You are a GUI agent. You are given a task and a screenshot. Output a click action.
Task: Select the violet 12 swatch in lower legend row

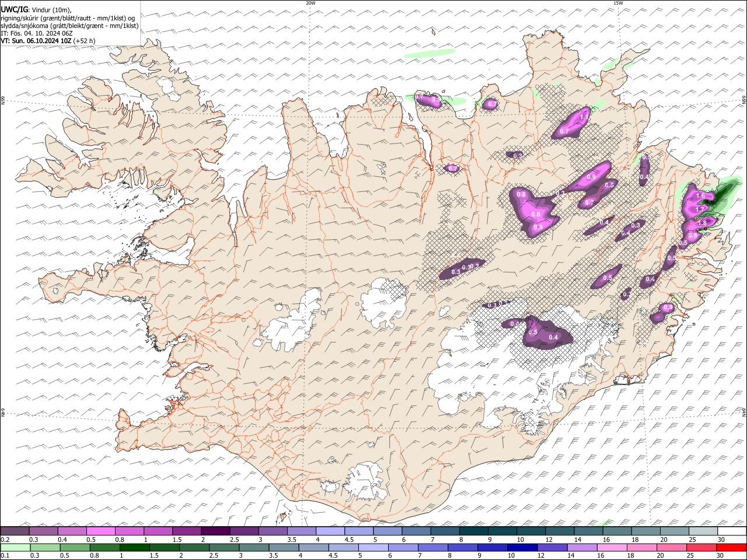point(553,548)
